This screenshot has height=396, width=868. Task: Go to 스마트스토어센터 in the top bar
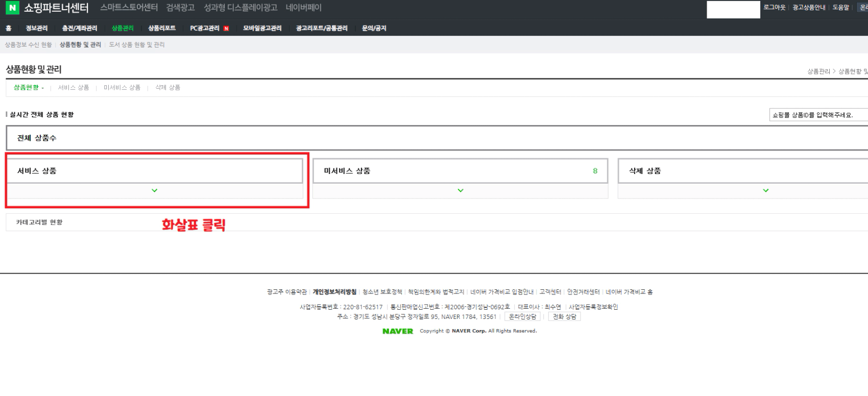tap(129, 8)
